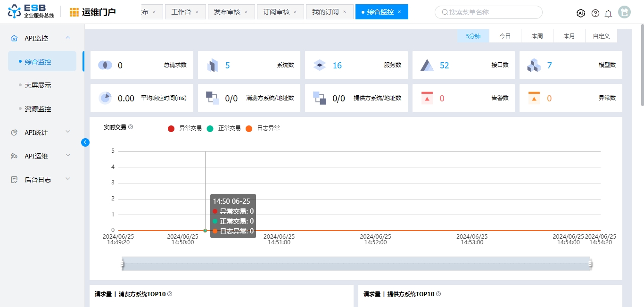The height and width of the screenshot is (307, 644).
Task: Open 大屏展示 in the sidebar
Action: [38, 85]
